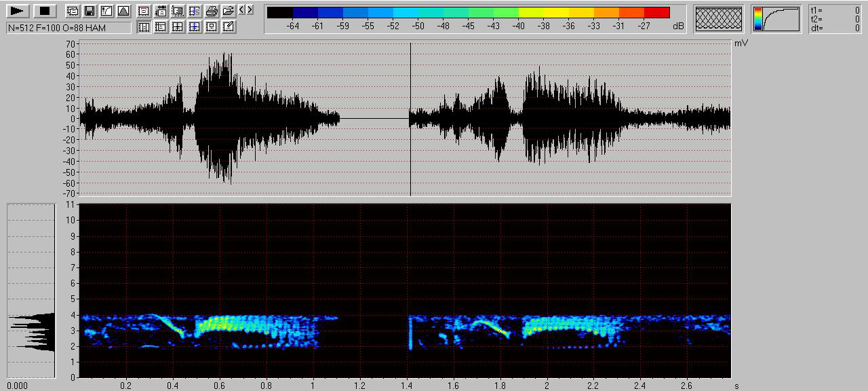This screenshot has width=868, height=391.
Task: Click the overlapping windows icon beside Stop
Action: (73, 11)
